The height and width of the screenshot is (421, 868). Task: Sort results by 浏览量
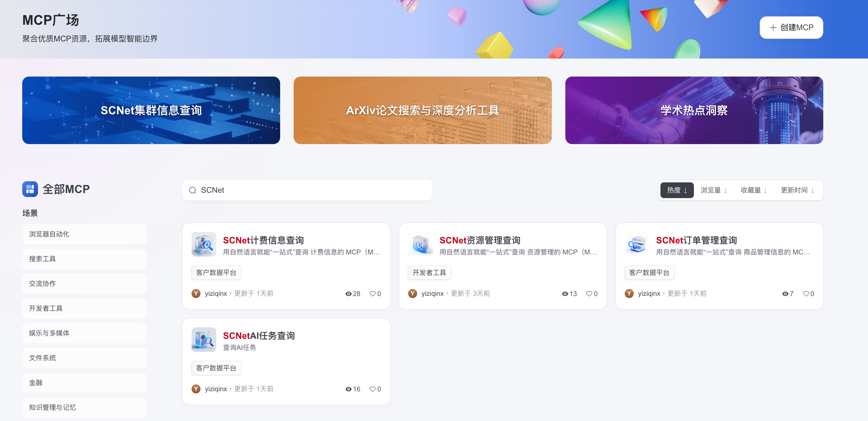(714, 191)
